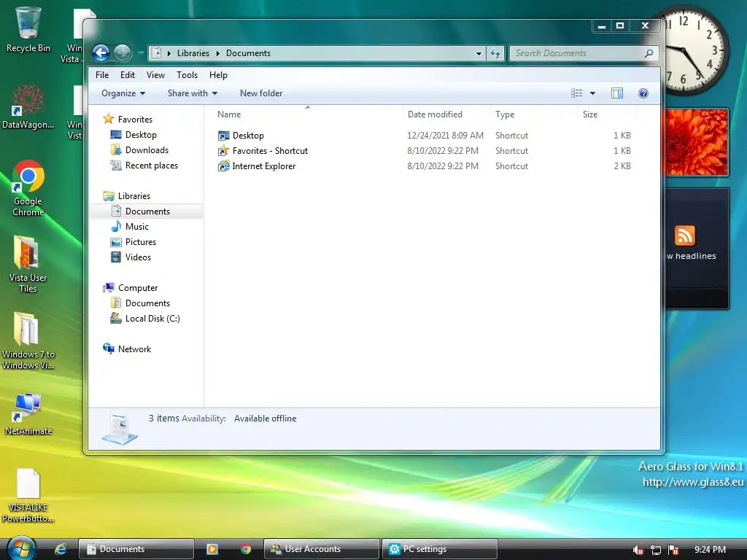Select Network in navigation pane
The width and height of the screenshot is (747, 560).
point(127,349)
